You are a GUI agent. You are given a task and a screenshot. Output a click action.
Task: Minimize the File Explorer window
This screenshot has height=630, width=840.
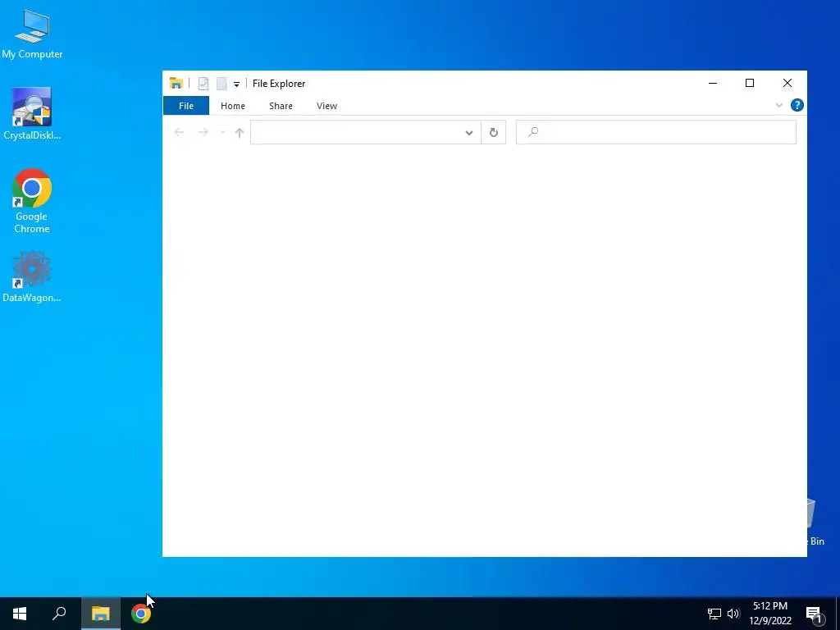(x=713, y=83)
